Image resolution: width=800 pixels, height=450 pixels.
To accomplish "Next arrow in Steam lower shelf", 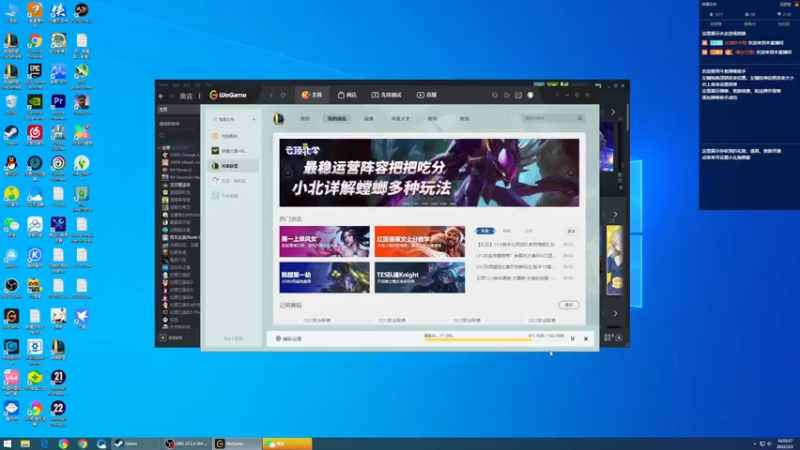I will [615, 313].
